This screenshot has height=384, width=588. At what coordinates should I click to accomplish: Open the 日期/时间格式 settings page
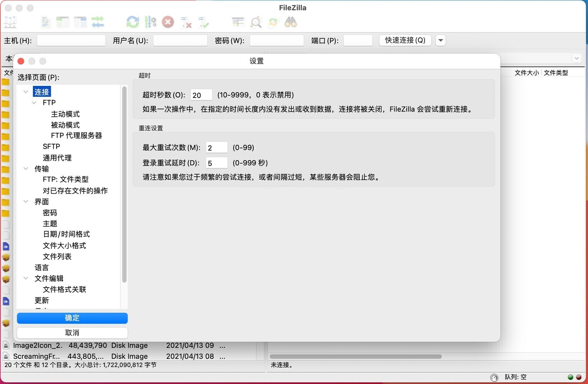[66, 234]
